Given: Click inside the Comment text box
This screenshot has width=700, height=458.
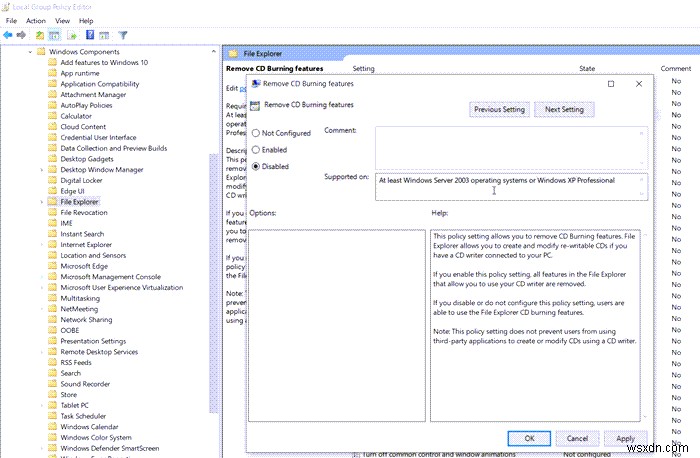Looking at the screenshot, I should pos(511,148).
